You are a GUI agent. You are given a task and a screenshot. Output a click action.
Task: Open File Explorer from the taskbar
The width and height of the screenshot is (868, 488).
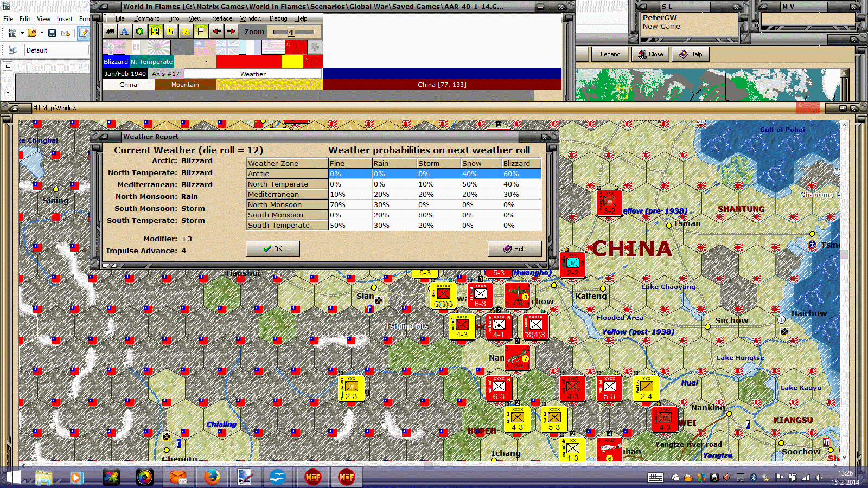(x=43, y=477)
